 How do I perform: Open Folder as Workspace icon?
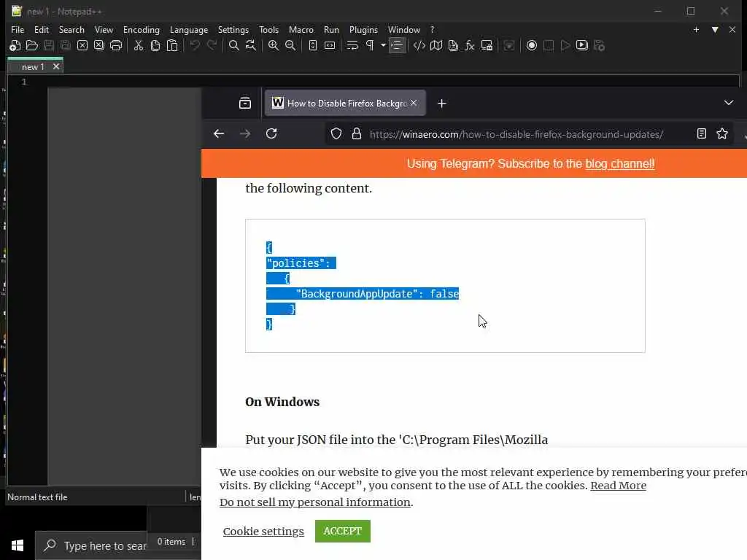click(x=487, y=46)
